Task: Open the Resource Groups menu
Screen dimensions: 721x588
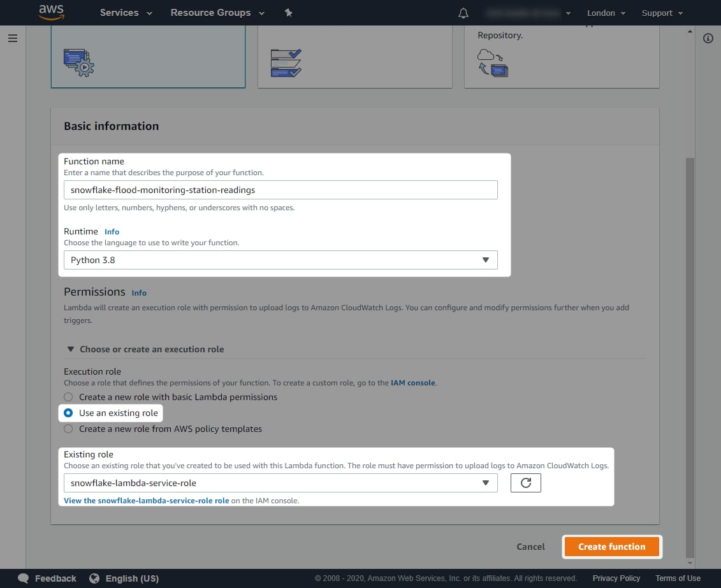Action: (217, 13)
